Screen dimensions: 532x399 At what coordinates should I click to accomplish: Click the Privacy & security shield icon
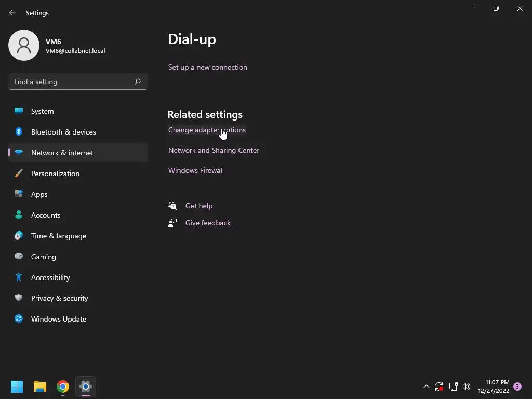(x=19, y=298)
